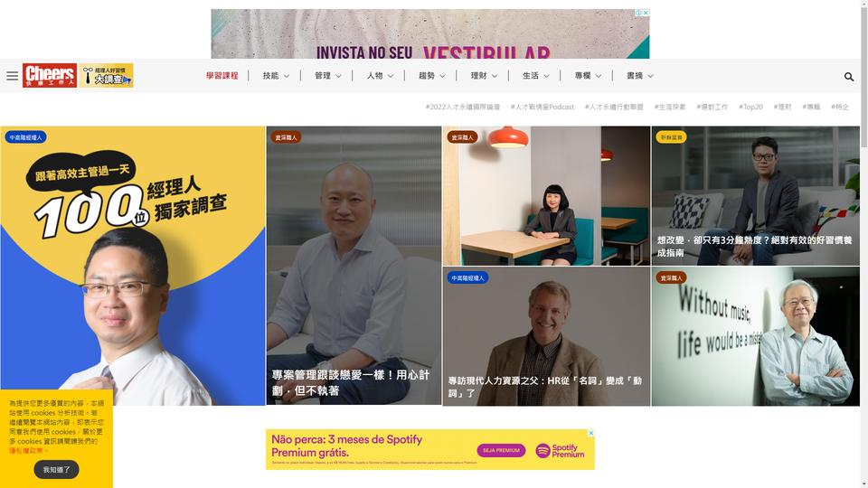Expand the 管理 dropdown menu

tap(327, 76)
